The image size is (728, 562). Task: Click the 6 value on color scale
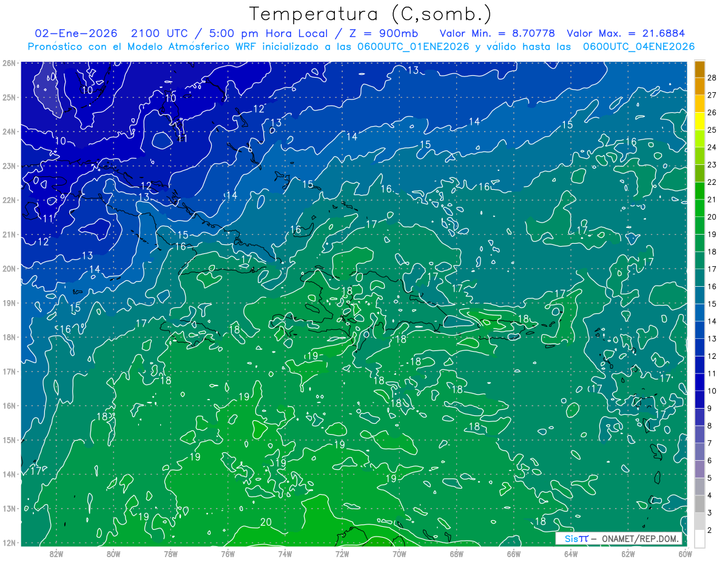tap(710, 461)
